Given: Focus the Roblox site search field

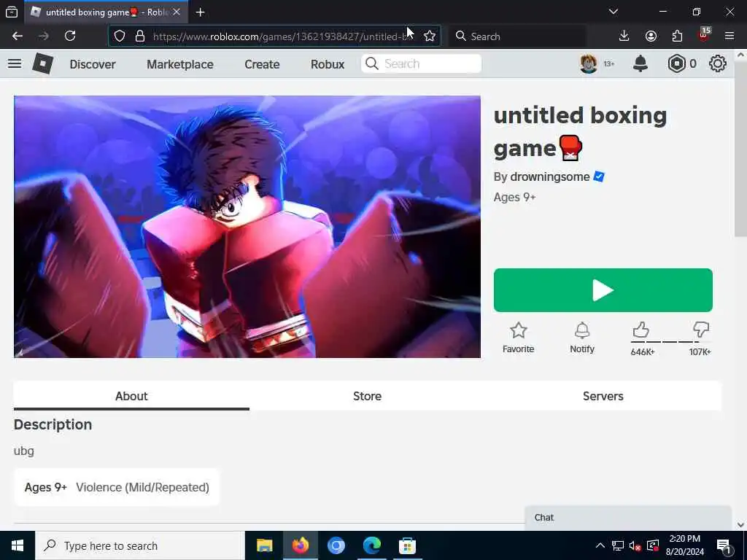Looking at the screenshot, I should 421,64.
